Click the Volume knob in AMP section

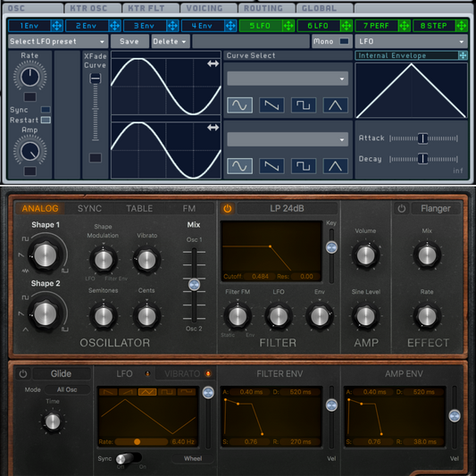[x=365, y=255]
